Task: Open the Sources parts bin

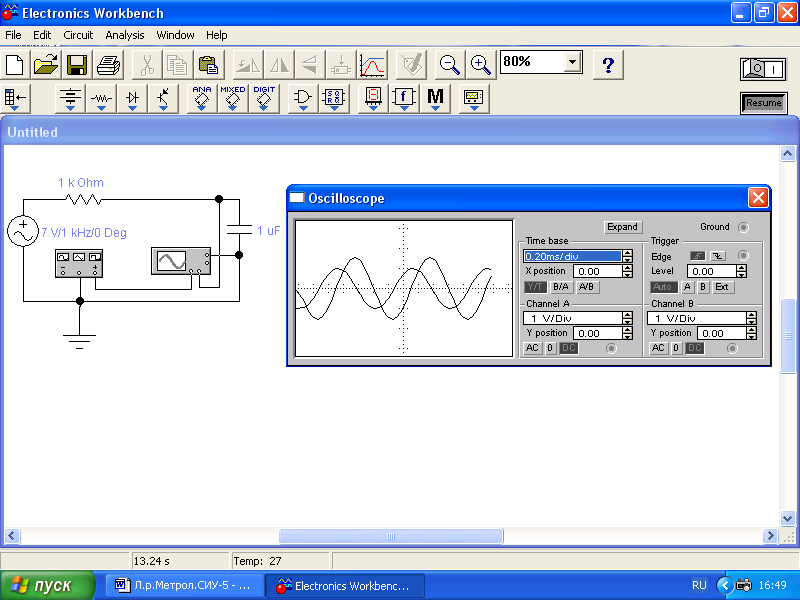Action: click(x=70, y=98)
